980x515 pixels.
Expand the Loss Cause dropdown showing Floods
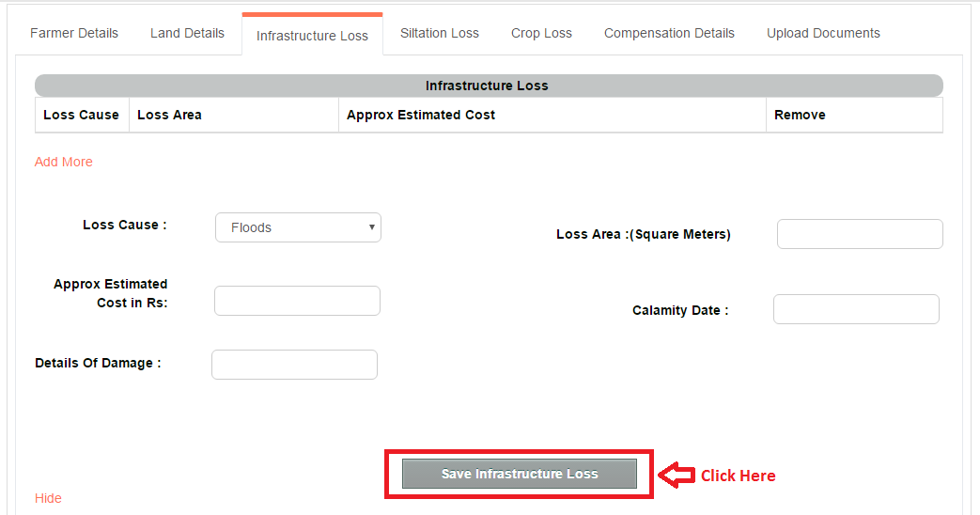pos(298,227)
